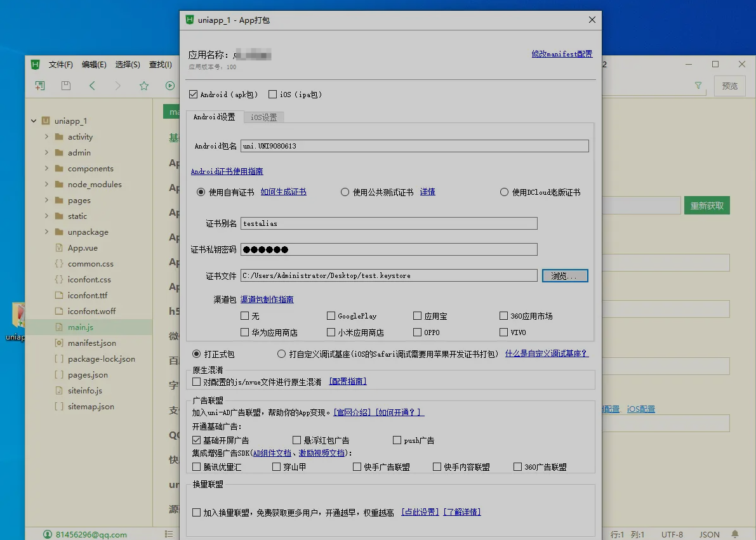
Task: Select 使用自有证书 radio button
Action: tap(201, 192)
